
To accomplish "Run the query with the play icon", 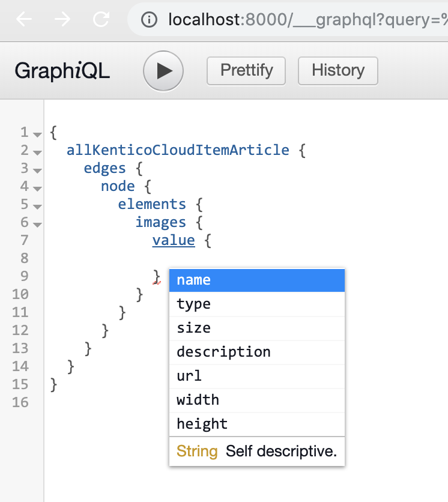I will coord(163,71).
